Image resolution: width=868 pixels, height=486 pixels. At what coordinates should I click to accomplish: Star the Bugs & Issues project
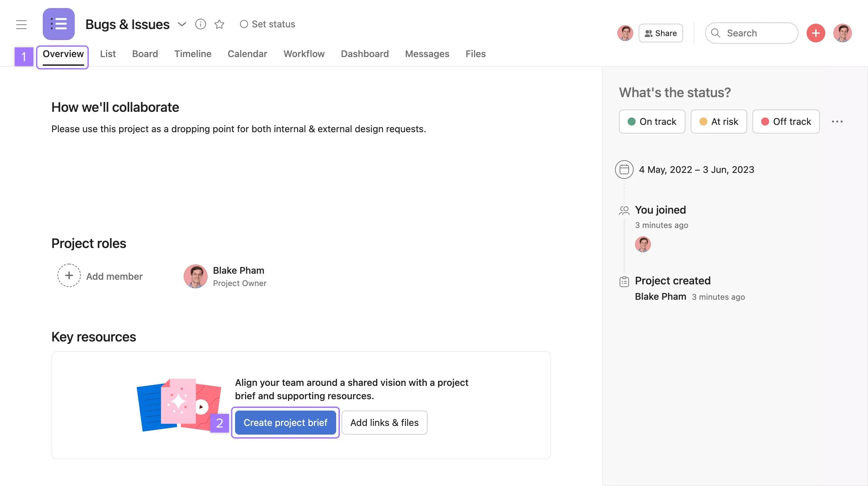[219, 24]
